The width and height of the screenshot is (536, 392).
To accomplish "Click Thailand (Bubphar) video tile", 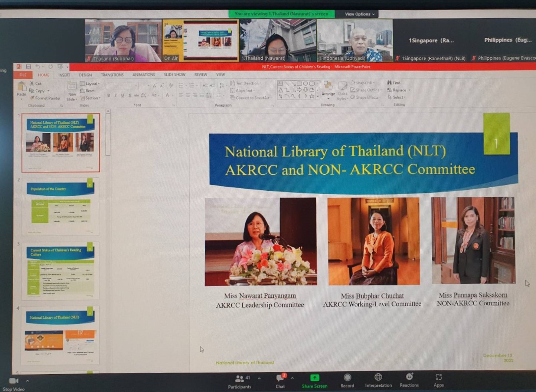I will [x=123, y=41].
